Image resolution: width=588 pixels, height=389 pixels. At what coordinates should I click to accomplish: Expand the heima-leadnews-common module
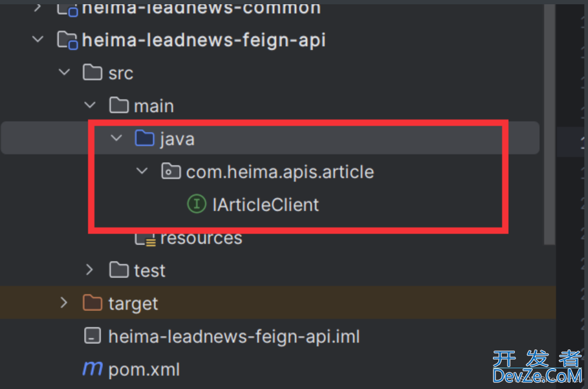(x=38, y=7)
